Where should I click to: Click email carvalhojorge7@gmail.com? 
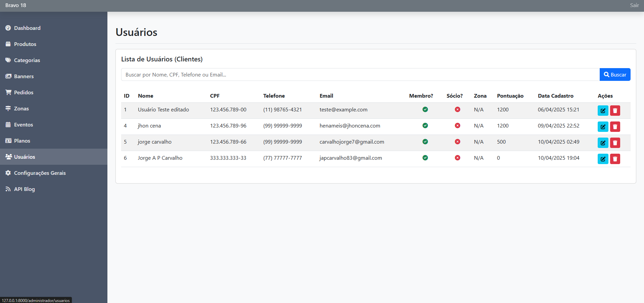(352, 142)
